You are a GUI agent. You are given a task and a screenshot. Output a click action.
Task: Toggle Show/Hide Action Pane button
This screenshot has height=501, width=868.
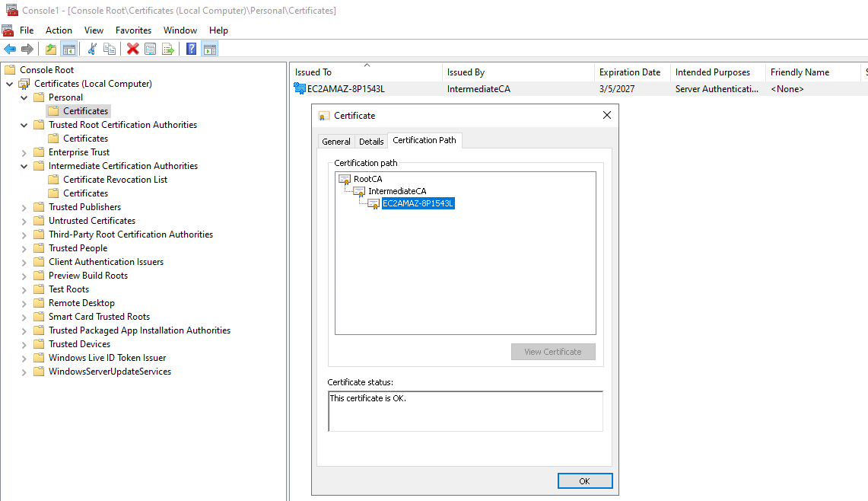pyautogui.click(x=209, y=49)
